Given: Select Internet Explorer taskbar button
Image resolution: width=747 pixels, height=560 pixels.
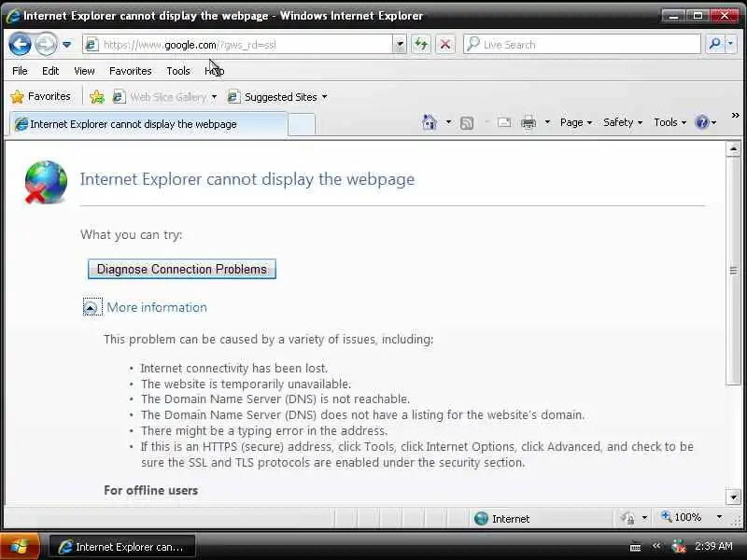Looking at the screenshot, I should coord(122,547).
